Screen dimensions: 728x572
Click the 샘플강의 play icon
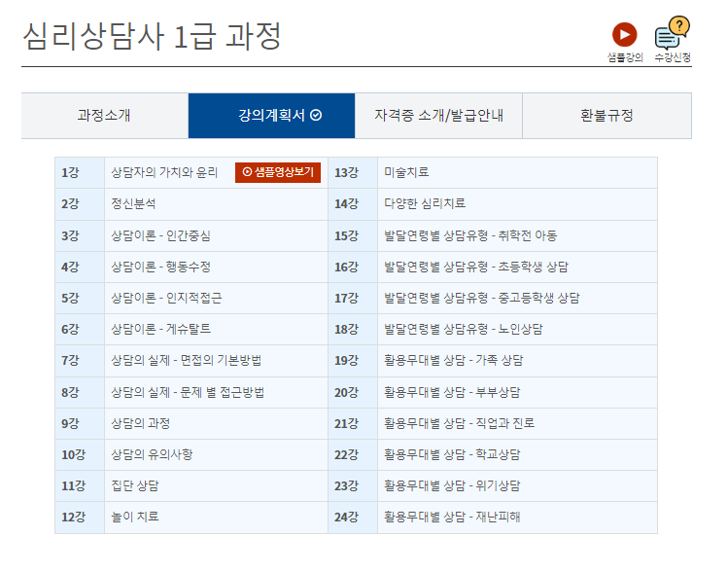pos(624,36)
